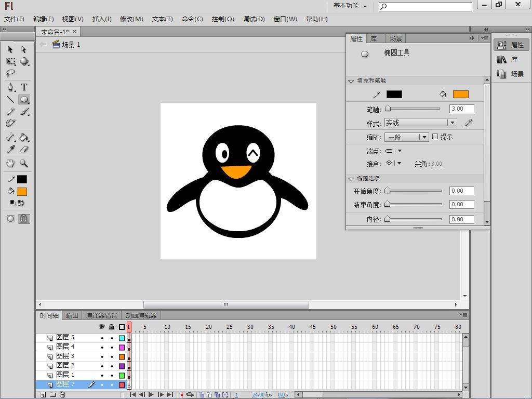The height and width of the screenshot is (399, 532).
Task: Select the Hand tool
Action: click(x=10, y=163)
